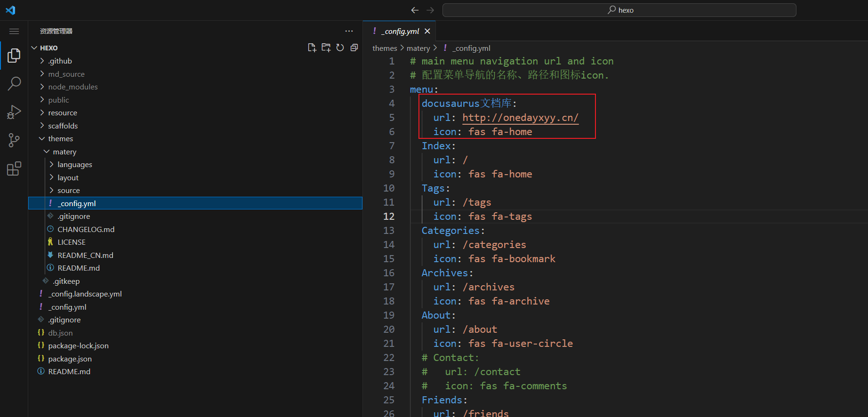The image size is (868, 417).
Task: Open Run and Debug view
Action: coord(14,112)
